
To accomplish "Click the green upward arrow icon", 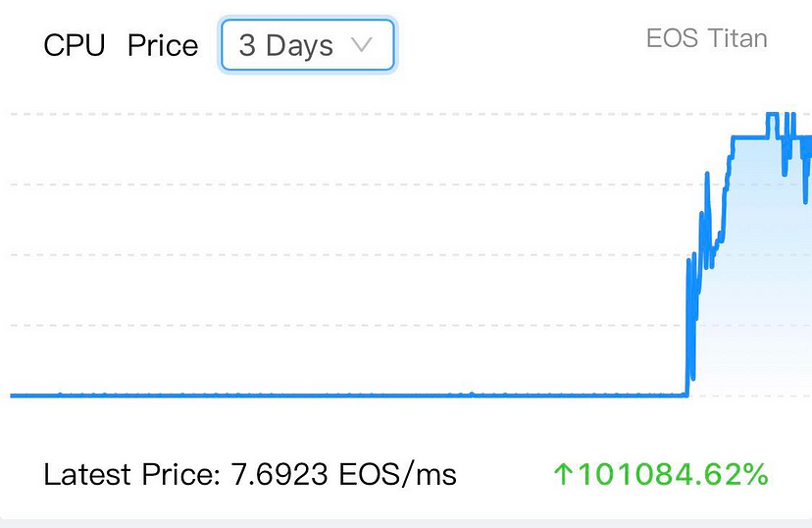I will (x=563, y=474).
